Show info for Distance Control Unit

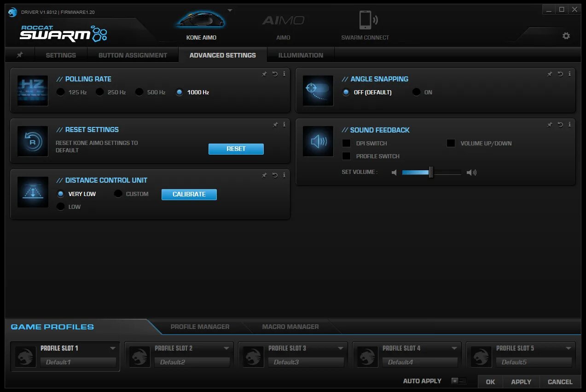284,175
